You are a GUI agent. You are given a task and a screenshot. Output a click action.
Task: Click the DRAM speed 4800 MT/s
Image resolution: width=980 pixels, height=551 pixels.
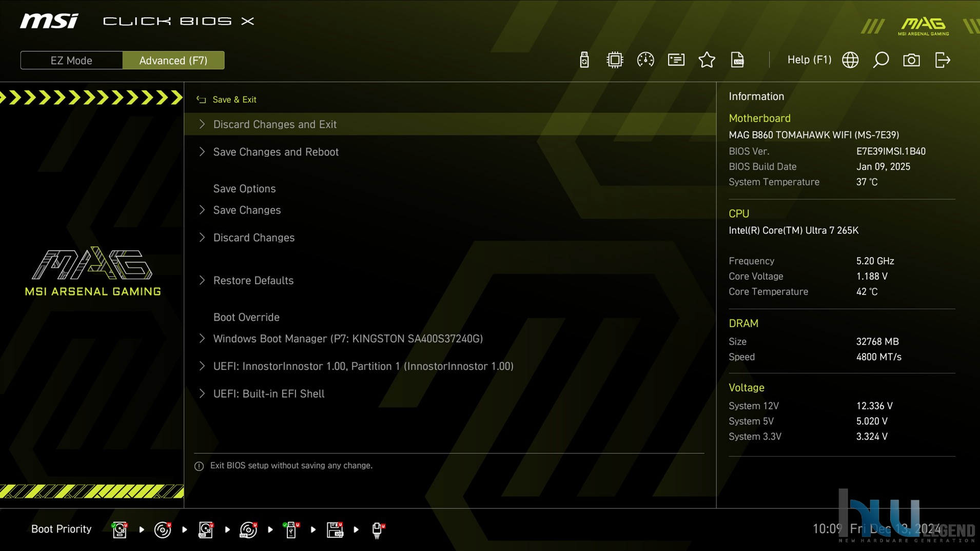coord(878,357)
